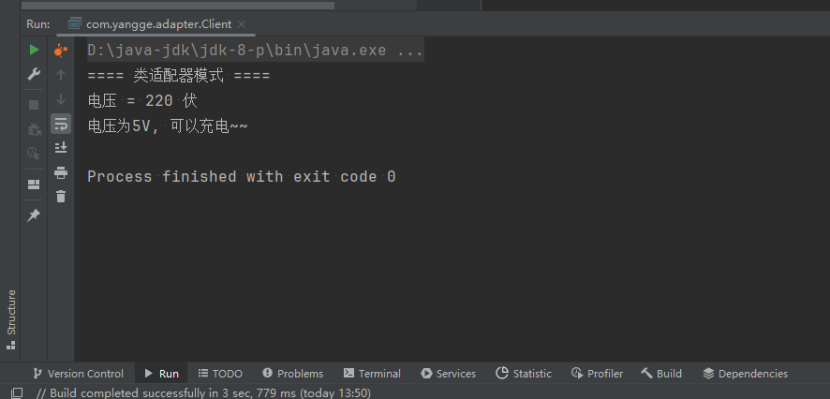The width and height of the screenshot is (830, 399).
Task: Rerun the Client with the green play icon
Action: coord(34,50)
